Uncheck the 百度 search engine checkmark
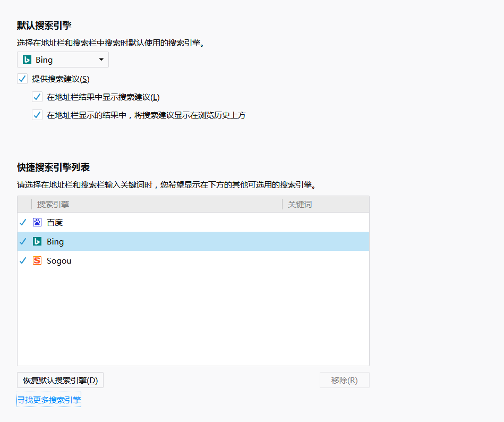This screenshot has width=504, height=422. click(23, 222)
